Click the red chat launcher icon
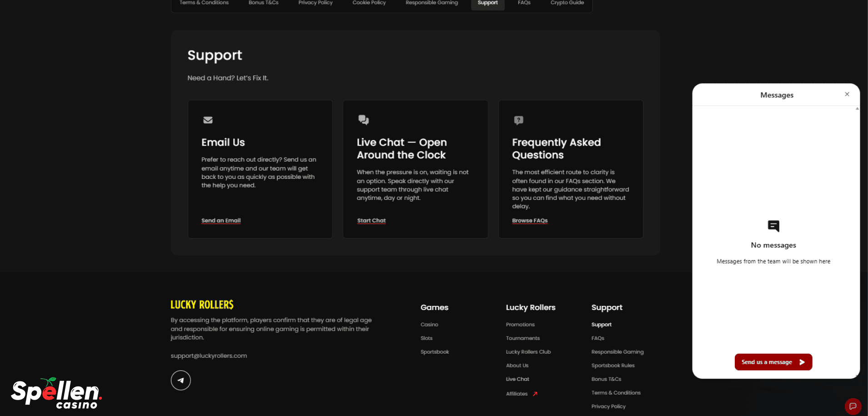868x416 pixels. (x=853, y=406)
